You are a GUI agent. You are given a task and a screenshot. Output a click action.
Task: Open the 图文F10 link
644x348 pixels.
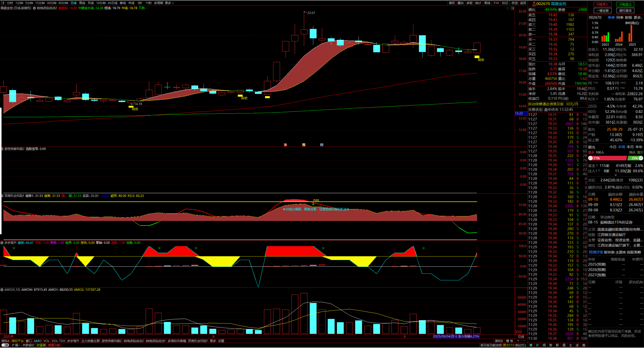(x=509, y=345)
